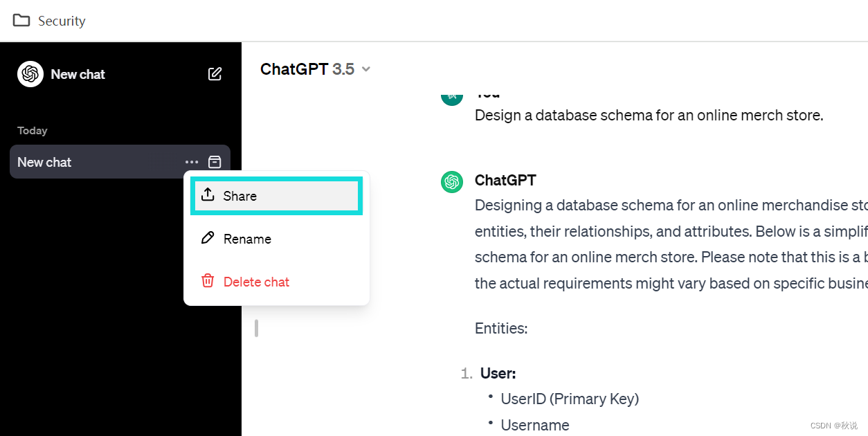This screenshot has height=436, width=868.
Task: Open the three-dots options for New chat
Action: pyautogui.click(x=192, y=162)
